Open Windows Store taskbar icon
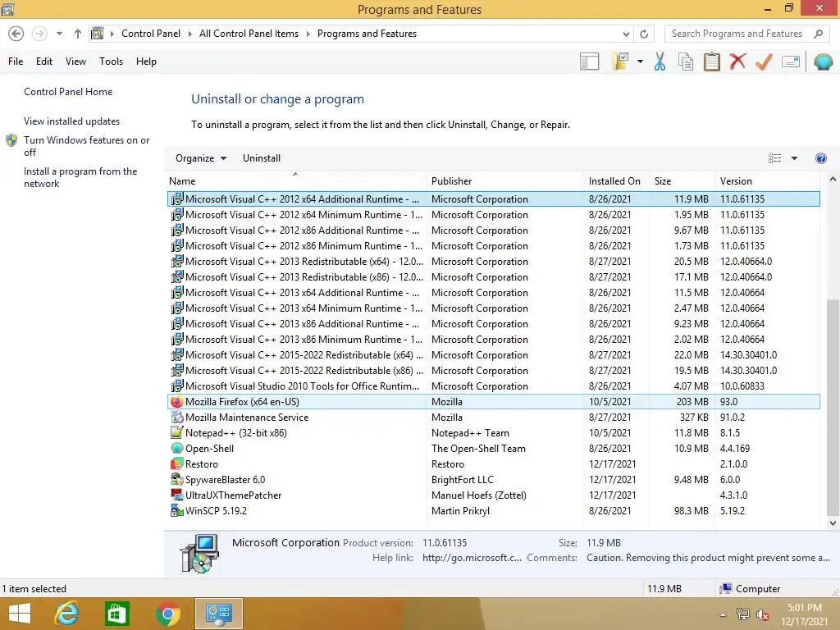 click(116, 614)
